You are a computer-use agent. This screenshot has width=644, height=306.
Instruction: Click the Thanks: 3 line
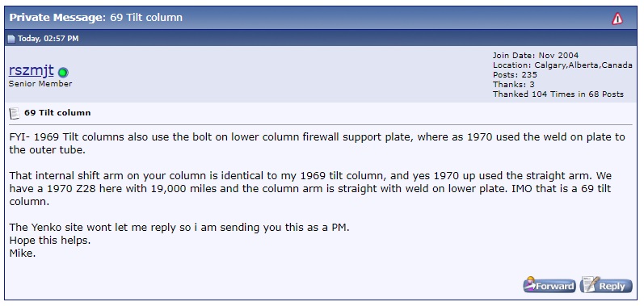click(x=513, y=85)
